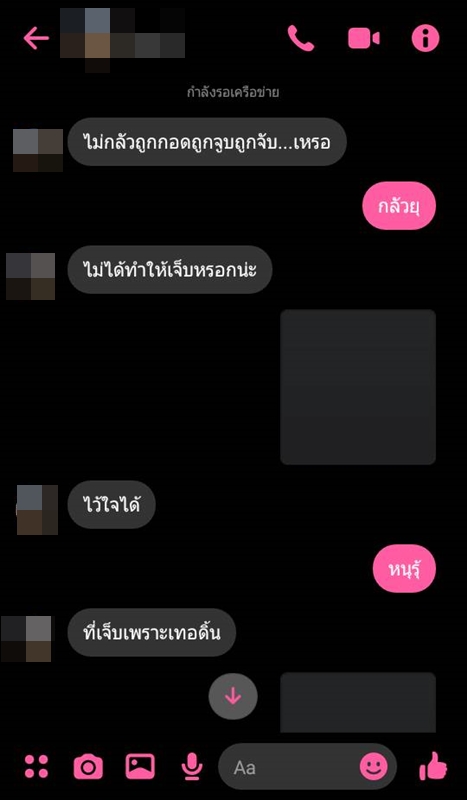The image size is (467, 800).
Task: Tap the Aa message input field
Action: pos(307,767)
